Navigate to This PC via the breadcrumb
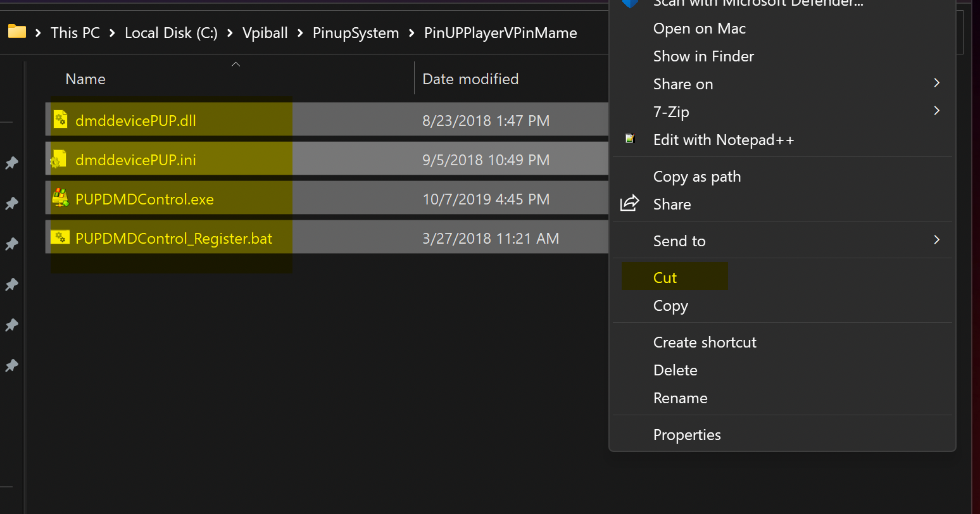 75,32
